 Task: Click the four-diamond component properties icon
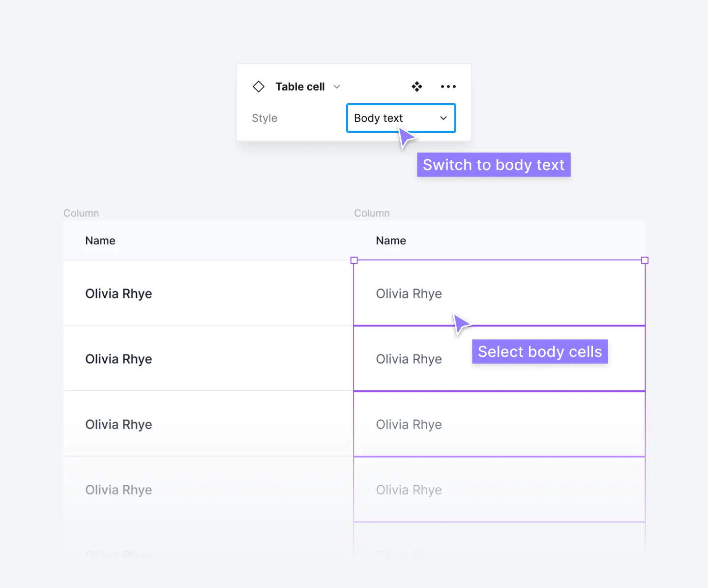point(417,87)
